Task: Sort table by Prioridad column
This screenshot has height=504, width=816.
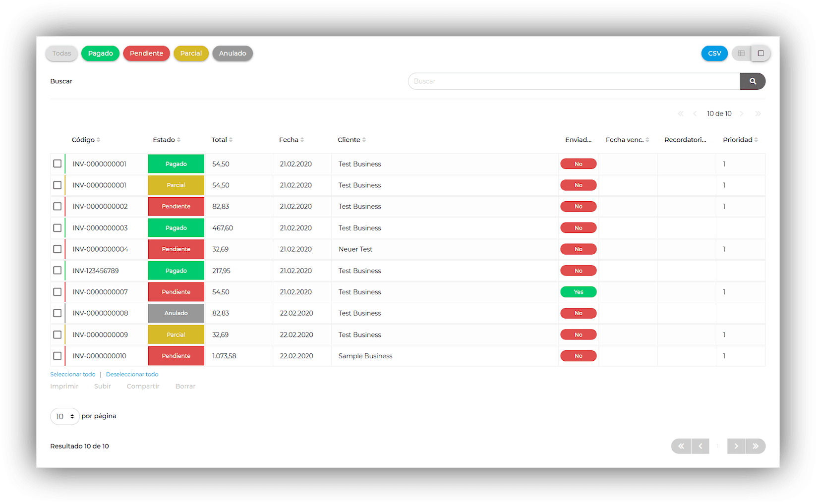Action: tap(740, 140)
